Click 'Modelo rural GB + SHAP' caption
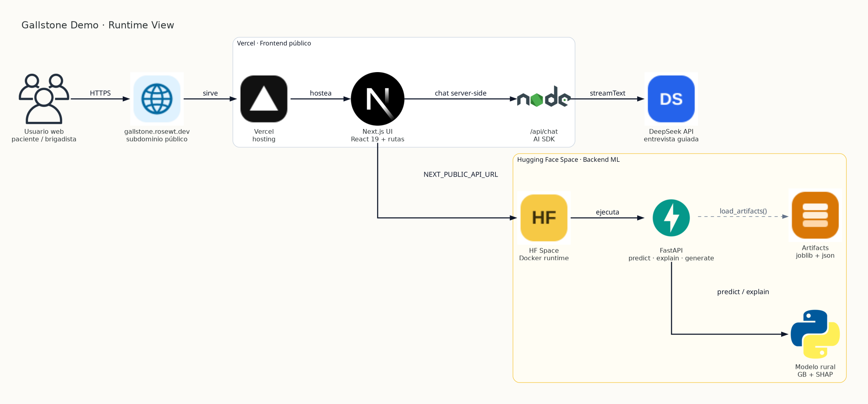The height and width of the screenshot is (404, 868). (815, 371)
